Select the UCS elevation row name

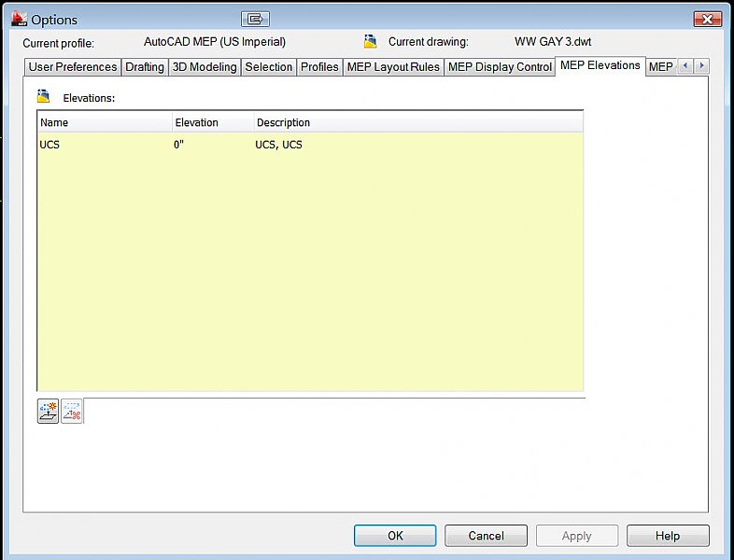(49, 145)
